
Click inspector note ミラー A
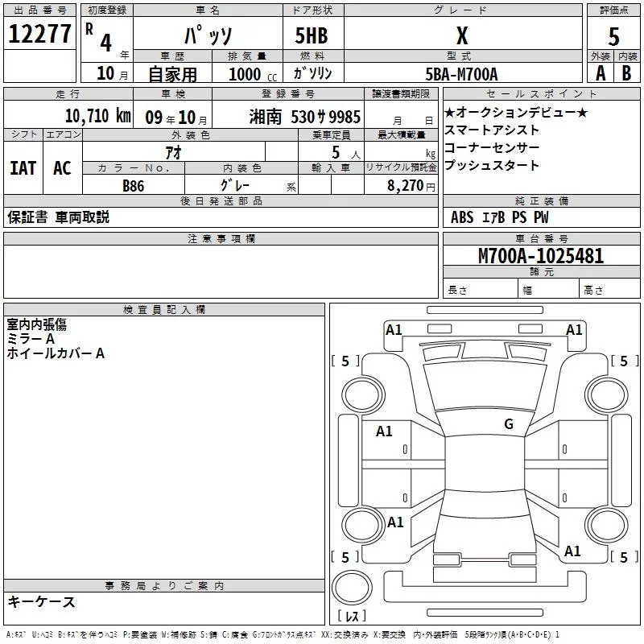31,339
